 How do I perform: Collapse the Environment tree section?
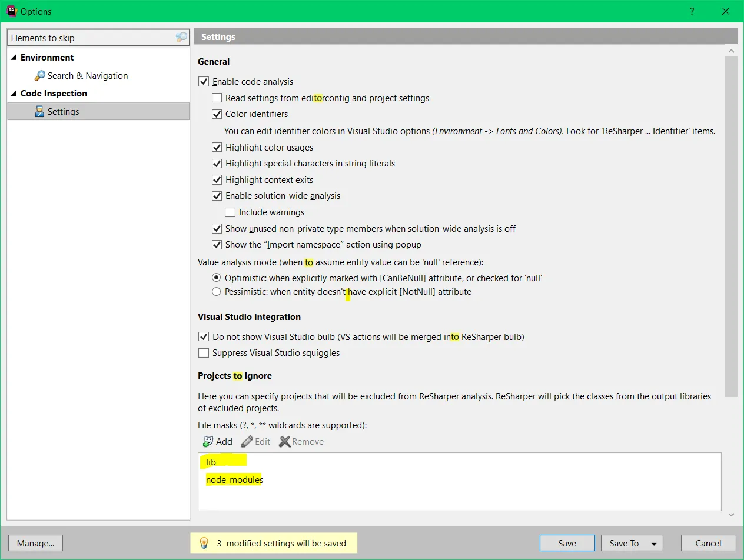(14, 58)
